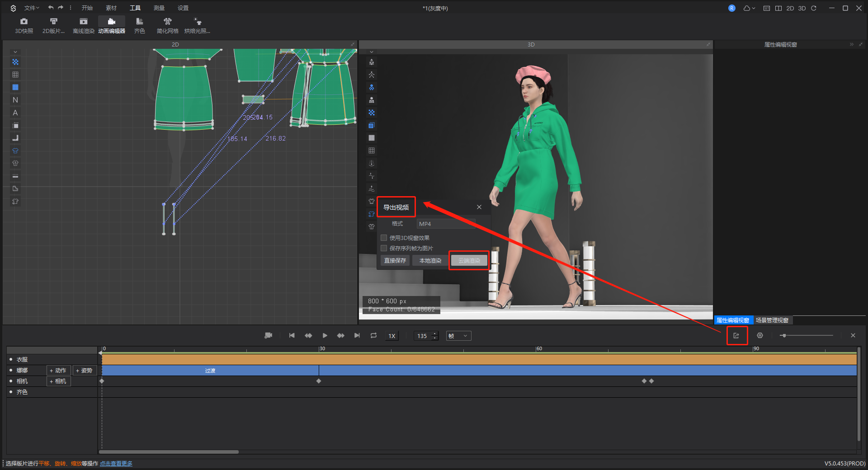This screenshot has height=470, width=868.
Task: Open the 离线渲染 offline render tool
Action: click(84, 22)
